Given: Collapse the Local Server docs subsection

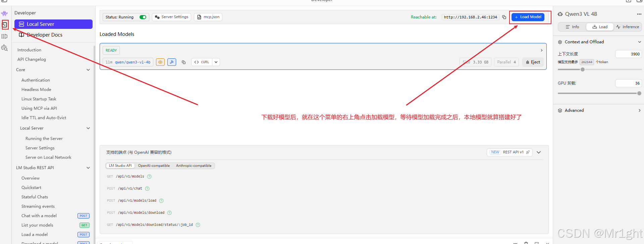Looking at the screenshot, I should [88, 128].
